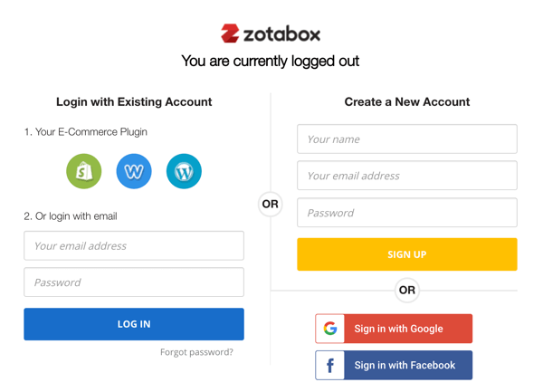Select the new account Password field
This screenshot has width=543, height=392.
[x=407, y=213]
